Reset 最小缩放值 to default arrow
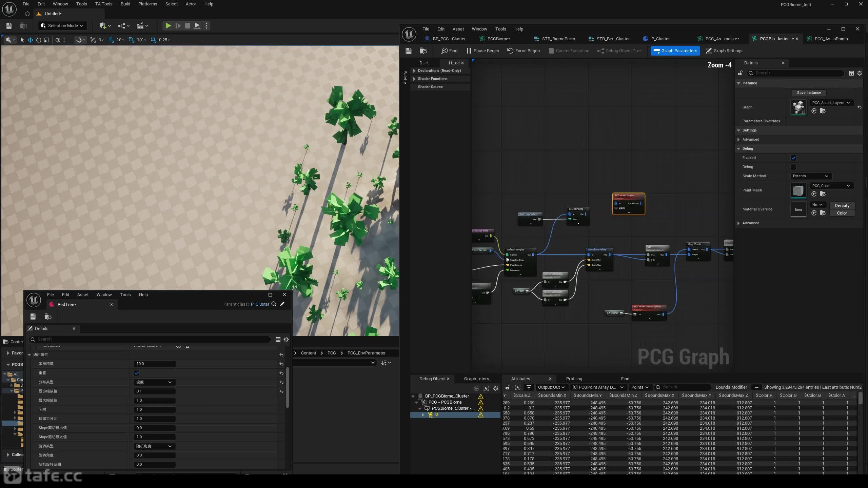 (x=281, y=391)
